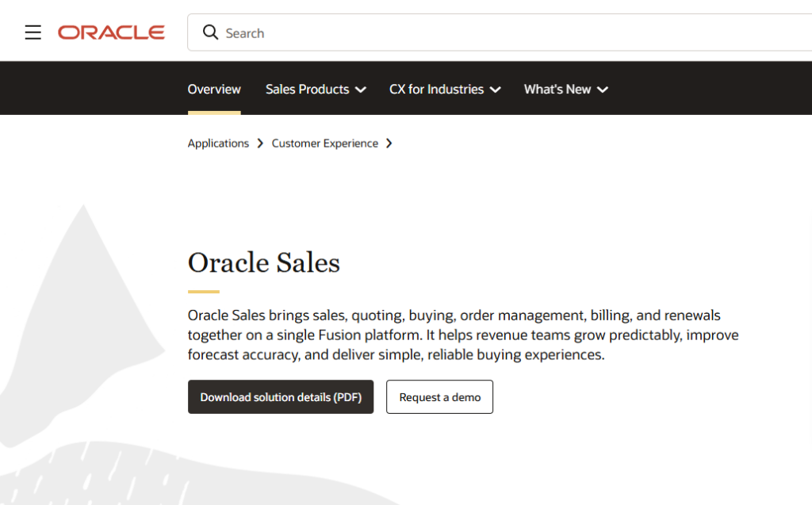Click the Request a demo button
This screenshot has height=505, width=812.
[x=439, y=396]
